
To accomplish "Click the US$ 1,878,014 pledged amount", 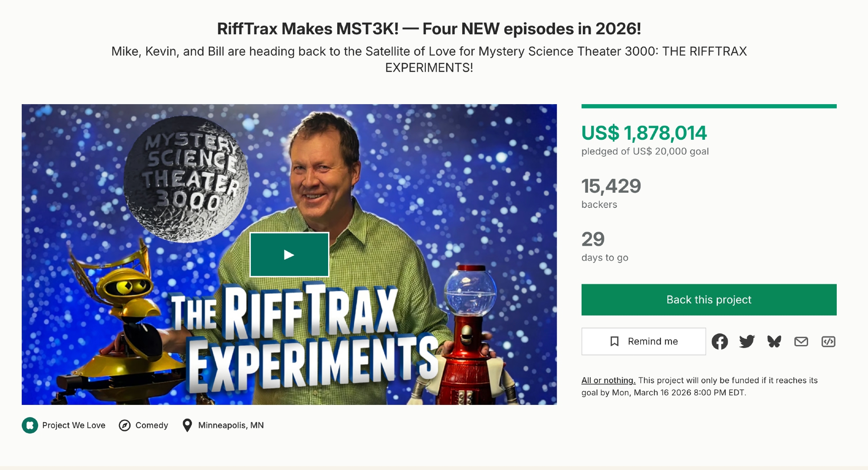I will click(644, 133).
